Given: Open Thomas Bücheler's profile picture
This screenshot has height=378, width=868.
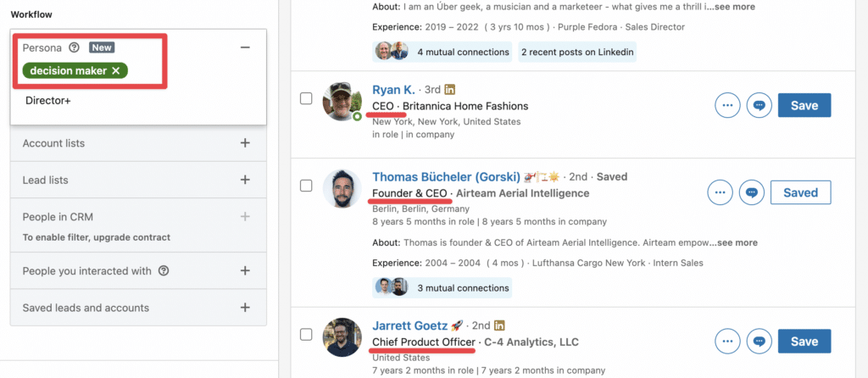Looking at the screenshot, I should point(342,189).
